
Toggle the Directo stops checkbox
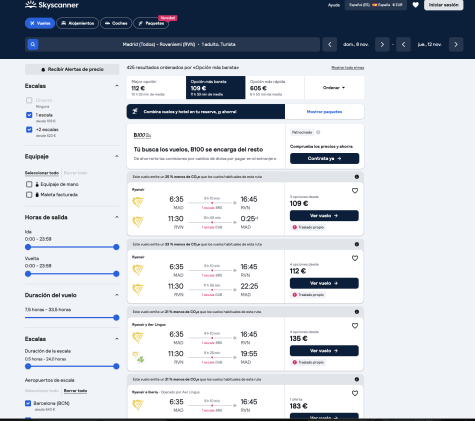[x=29, y=100]
